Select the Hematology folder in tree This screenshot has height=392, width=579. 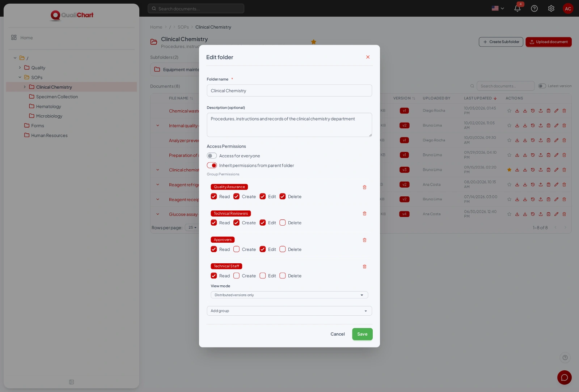coord(48,106)
